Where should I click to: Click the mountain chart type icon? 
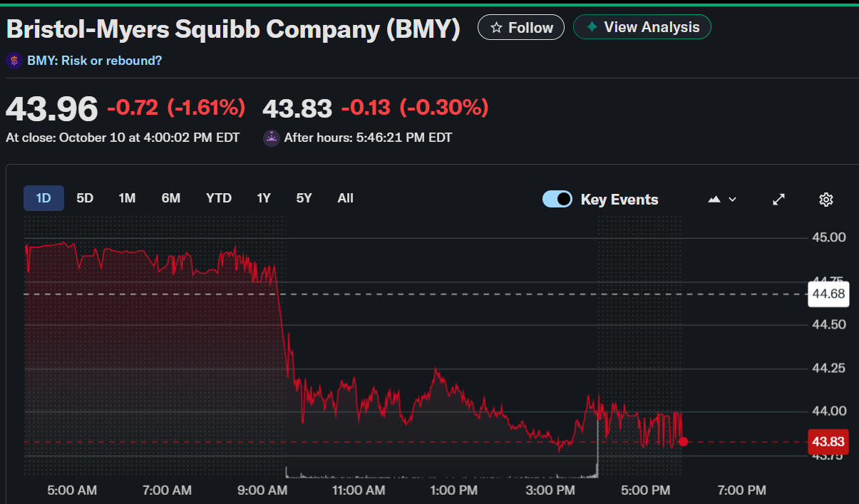[x=714, y=200]
